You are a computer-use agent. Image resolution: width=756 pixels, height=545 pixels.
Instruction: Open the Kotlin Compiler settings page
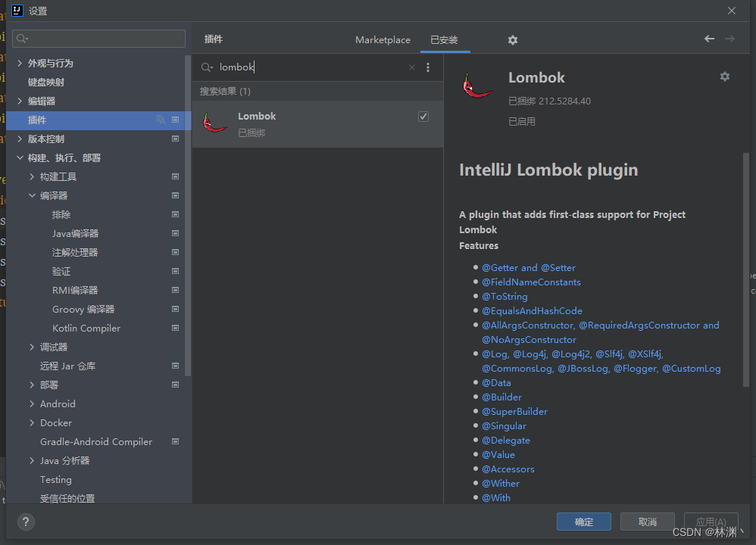tap(86, 329)
